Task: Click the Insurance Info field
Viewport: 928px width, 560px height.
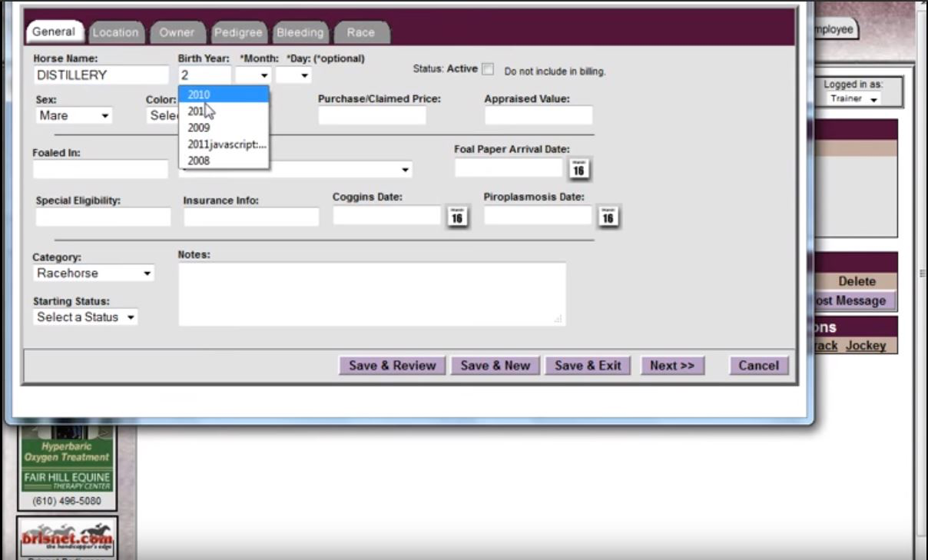Action: [x=251, y=217]
